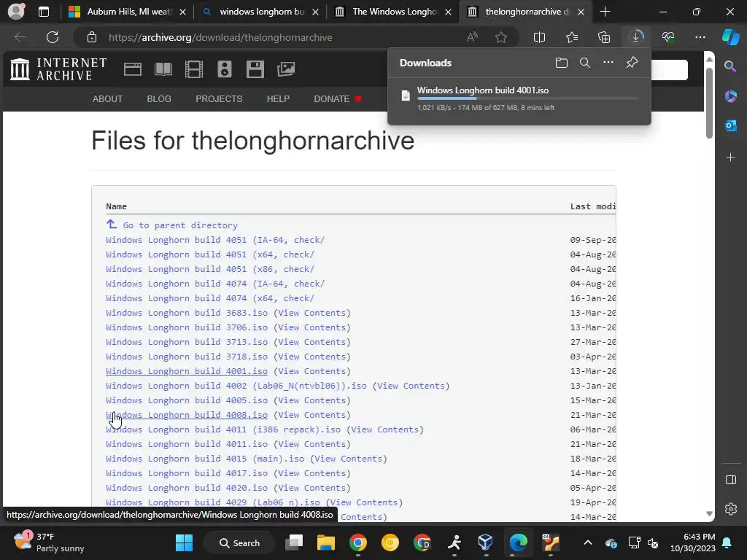Screen dimensions: 747x560
Task: Click the Edge sidebar search icon
Action: pos(730,66)
